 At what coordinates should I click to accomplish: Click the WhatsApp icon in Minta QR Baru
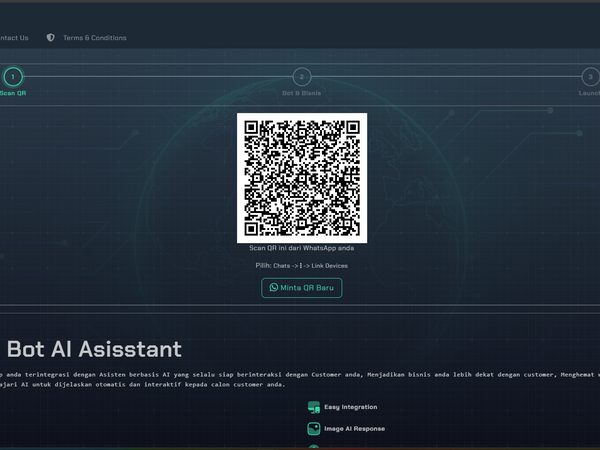point(274,287)
